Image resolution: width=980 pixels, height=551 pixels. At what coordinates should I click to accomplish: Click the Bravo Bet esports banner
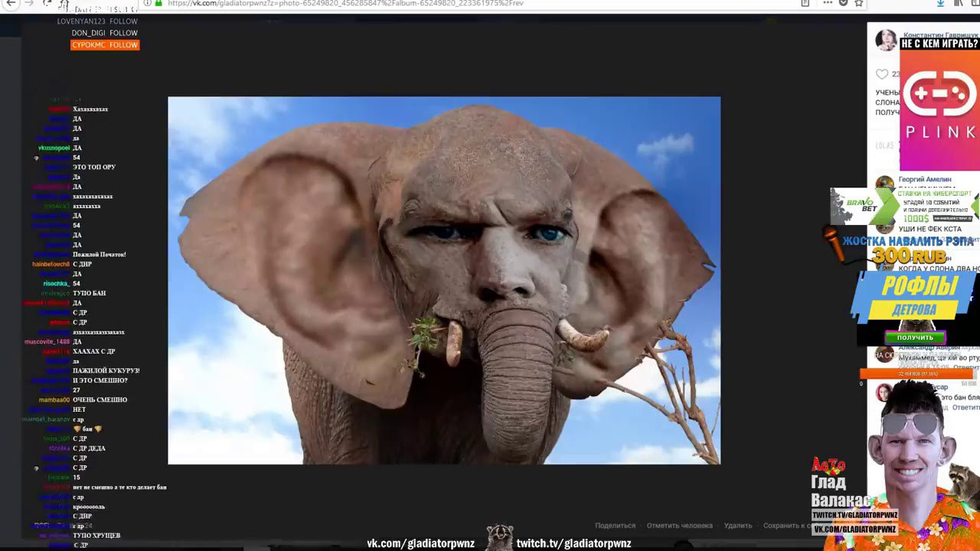click(903, 206)
